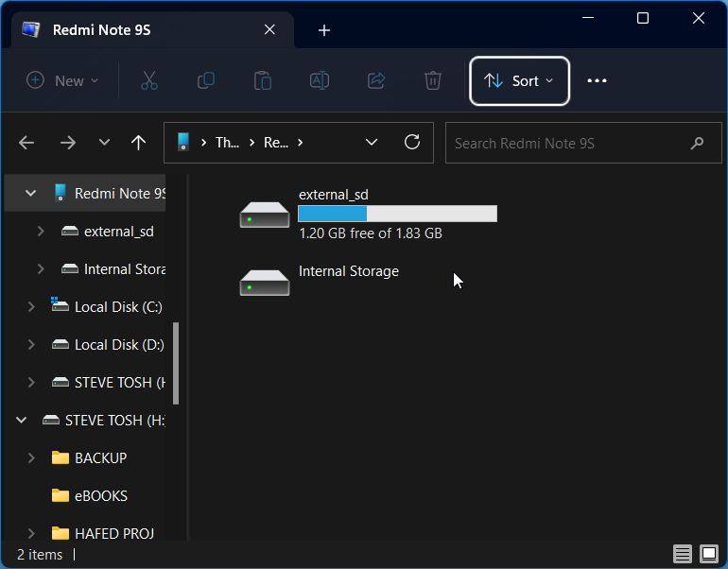Click the 'Internal Storage' label in main pane

(349, 271)
